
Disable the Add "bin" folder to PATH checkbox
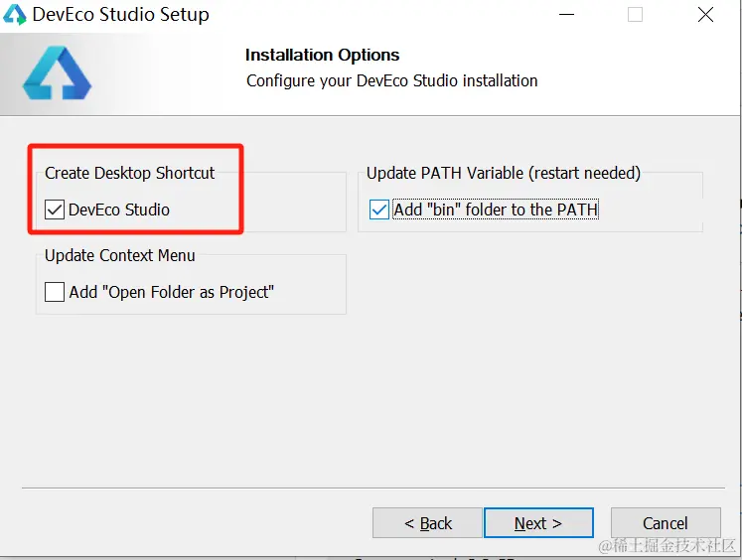379,210
